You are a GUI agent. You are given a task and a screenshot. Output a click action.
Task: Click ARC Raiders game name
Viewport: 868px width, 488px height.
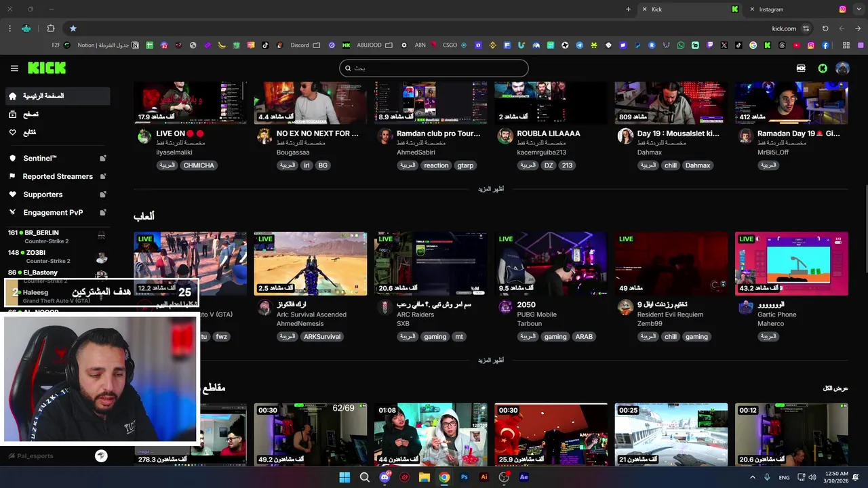click(414, 314)
